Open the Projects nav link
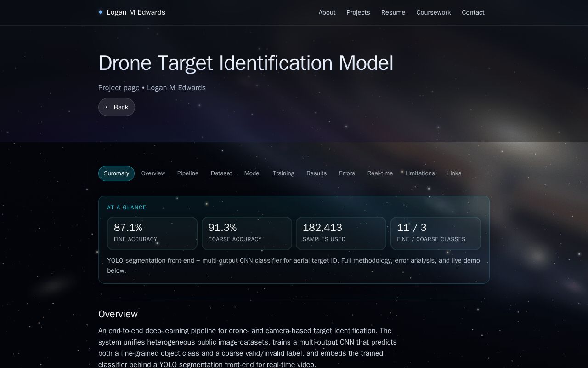 358,12
